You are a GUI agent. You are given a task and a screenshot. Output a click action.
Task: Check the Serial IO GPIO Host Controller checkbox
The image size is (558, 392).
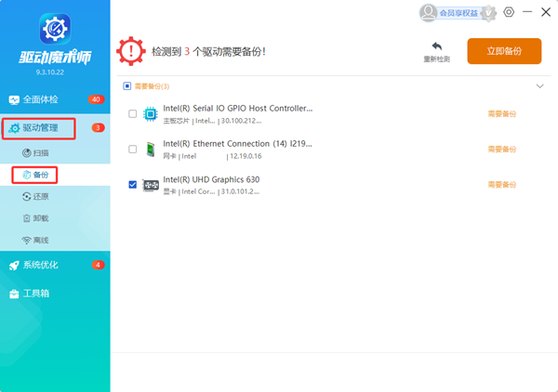133,113
